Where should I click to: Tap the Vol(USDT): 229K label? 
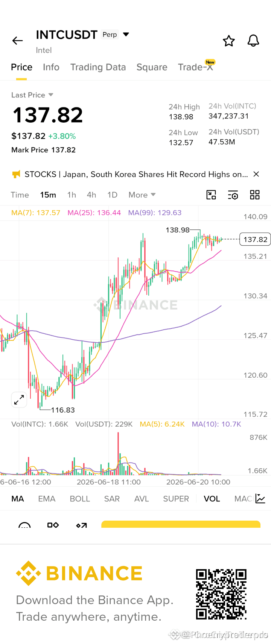point(104,424)
